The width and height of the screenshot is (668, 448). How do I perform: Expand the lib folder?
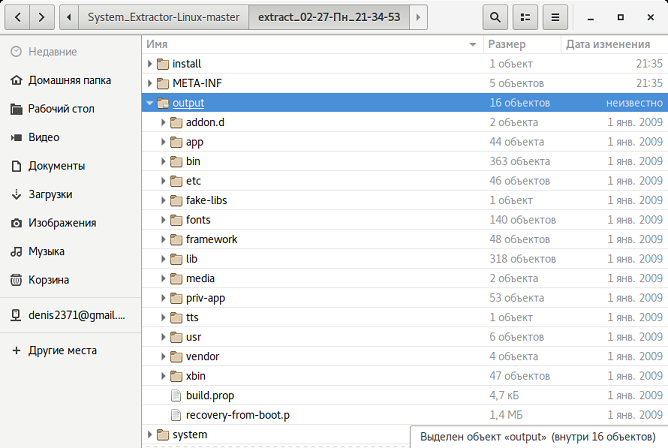pos(163,259)
